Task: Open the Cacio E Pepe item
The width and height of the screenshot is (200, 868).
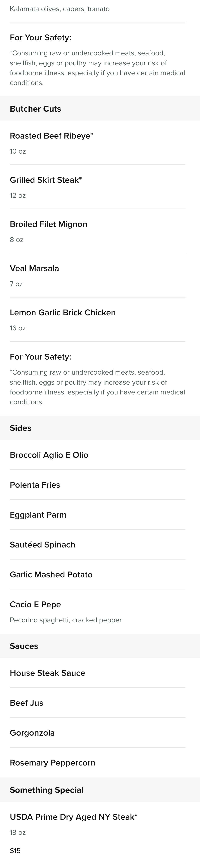Action: coord(97,612)
